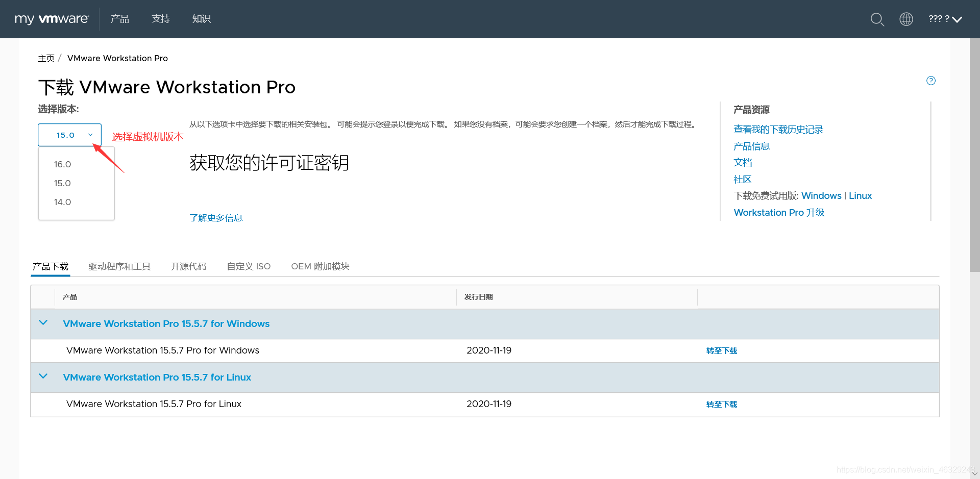The height and width of the screenshot is (479, 980).
Task: Open the help question mark icon
Action: pyautogui.click(x=931, y=81)
